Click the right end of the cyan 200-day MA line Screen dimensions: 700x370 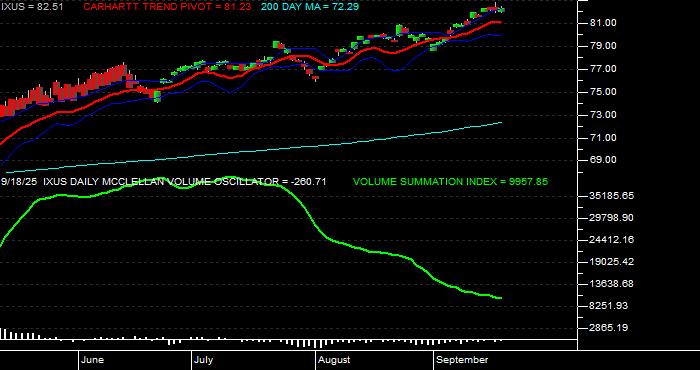501,122
